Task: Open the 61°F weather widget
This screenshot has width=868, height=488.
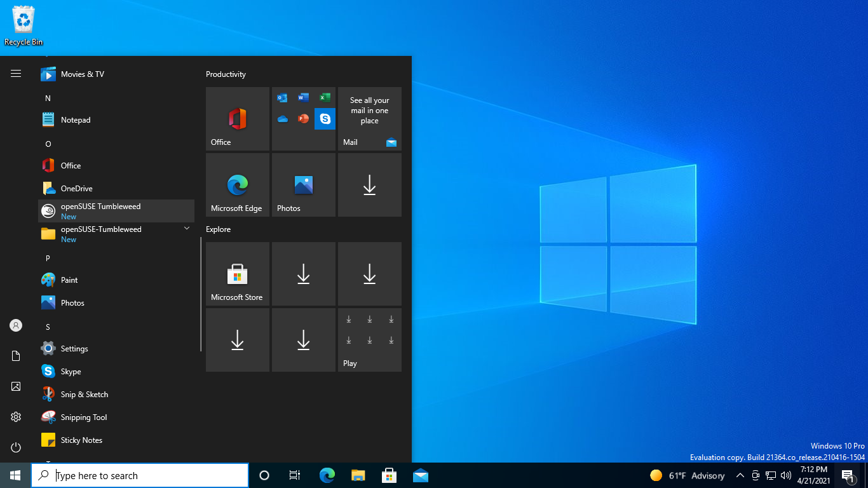Action: (x=687, y=475)
